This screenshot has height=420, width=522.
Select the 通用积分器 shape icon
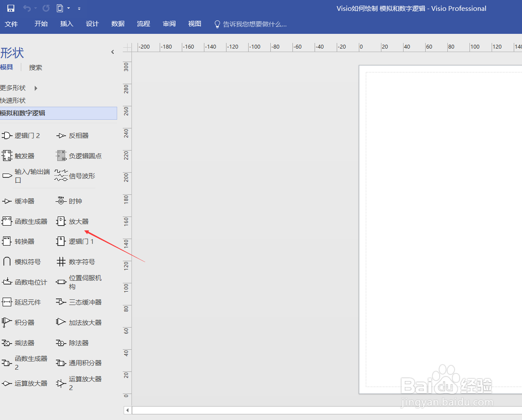[x=61, y=363]
